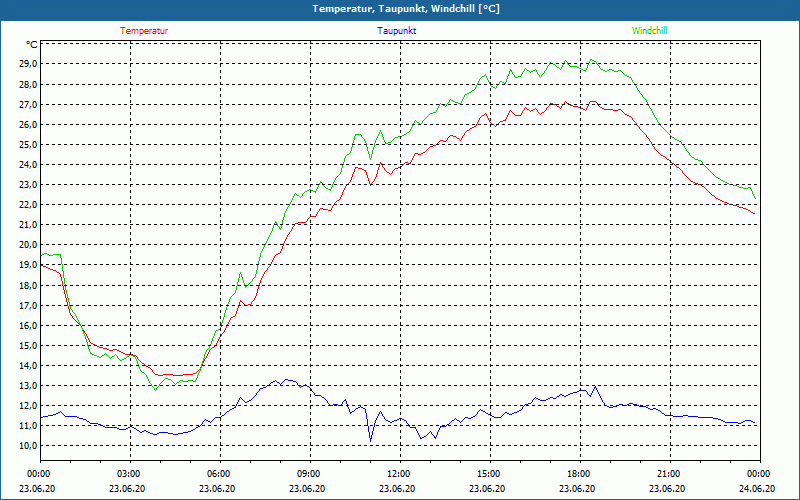The width and height of the screenshot is (800, 500).
Task: Click the '25,0' y-axis value
Action: [x=29, y=144]
